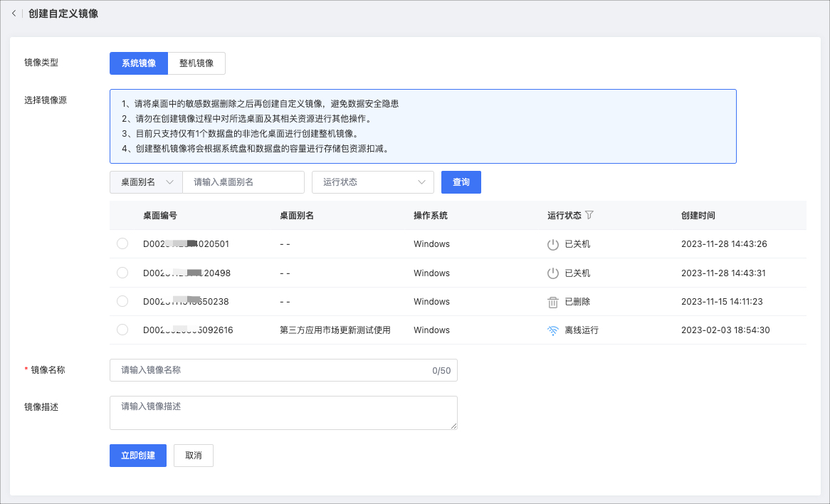Expand the 桌面别名 selector chevron
The width and height of the screenshot is (830, 504).
(x=171, y=182)
